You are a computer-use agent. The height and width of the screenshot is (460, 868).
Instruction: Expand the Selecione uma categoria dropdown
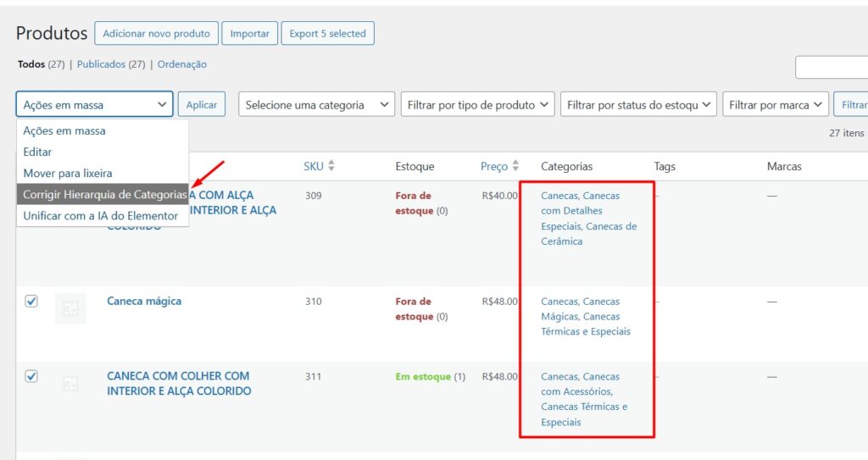[316, 105]
